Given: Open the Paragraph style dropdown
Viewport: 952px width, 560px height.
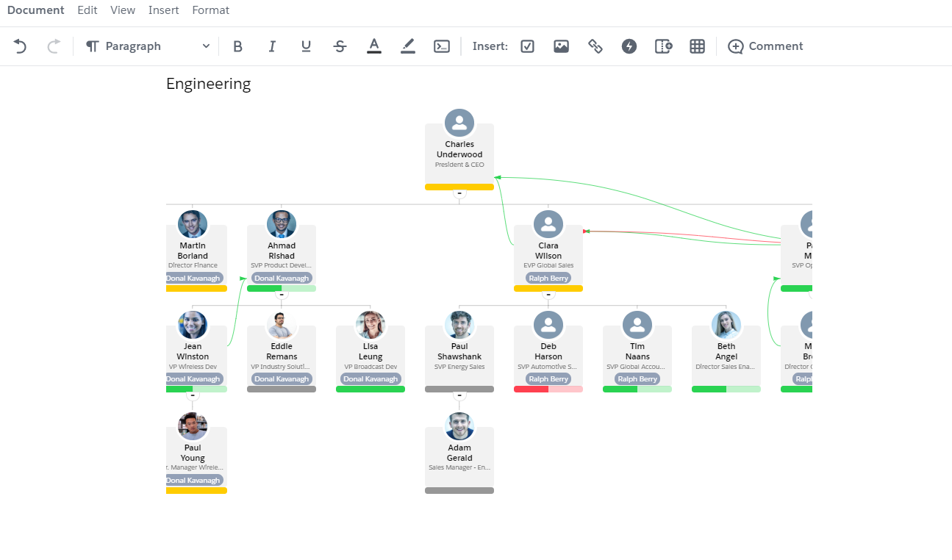Looking at the screenshot, I should pos(148,46).
